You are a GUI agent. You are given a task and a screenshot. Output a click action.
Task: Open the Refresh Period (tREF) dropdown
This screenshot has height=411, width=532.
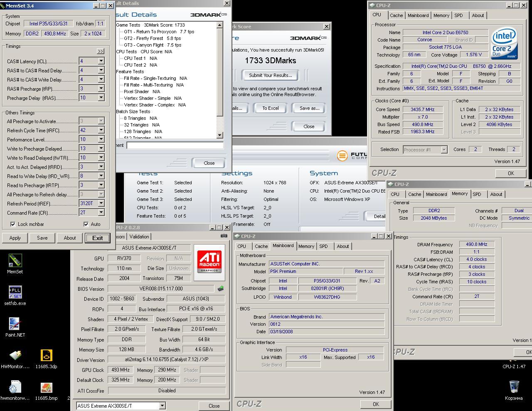coord(101,203)
